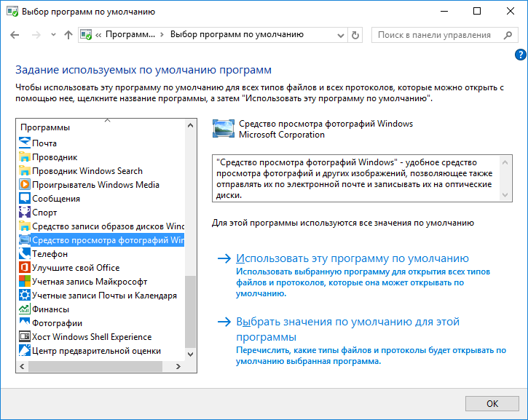Click the Спорт trophy icon
Screen dimensions: 528x420
25,212
